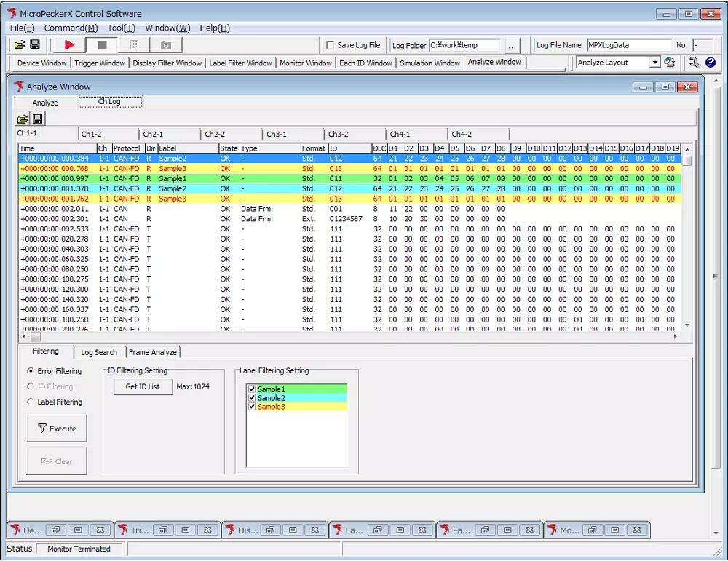
Task: Click the horizontal scrollbar of log table
Action: [x=349, y=337]
